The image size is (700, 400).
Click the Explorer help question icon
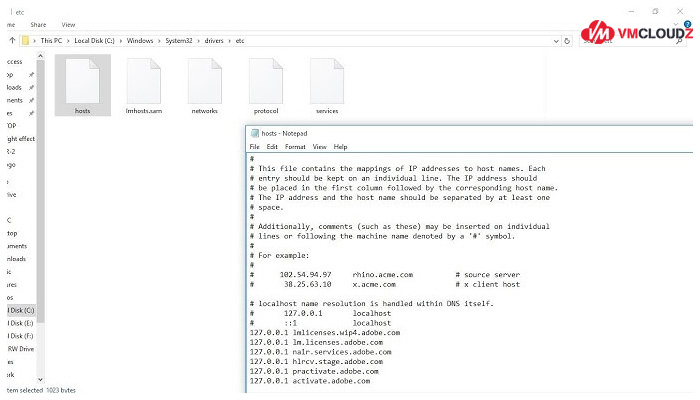[688, 24]
